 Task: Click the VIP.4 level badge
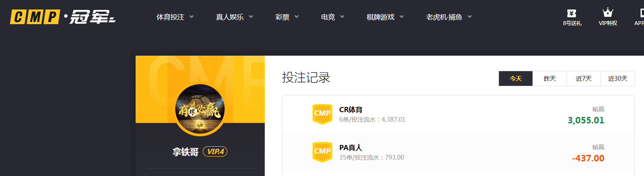[x=215, y=151]
